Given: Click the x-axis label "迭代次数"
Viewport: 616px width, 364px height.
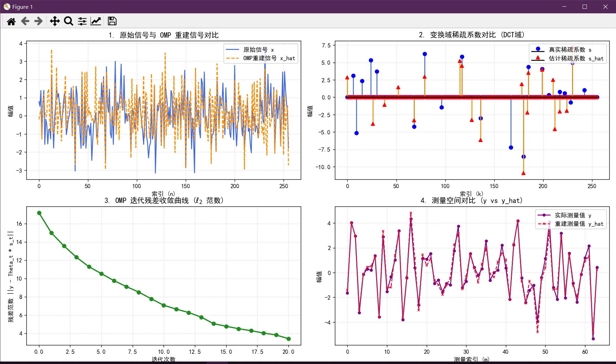Looking at the screenshot, I should (163, 359).
